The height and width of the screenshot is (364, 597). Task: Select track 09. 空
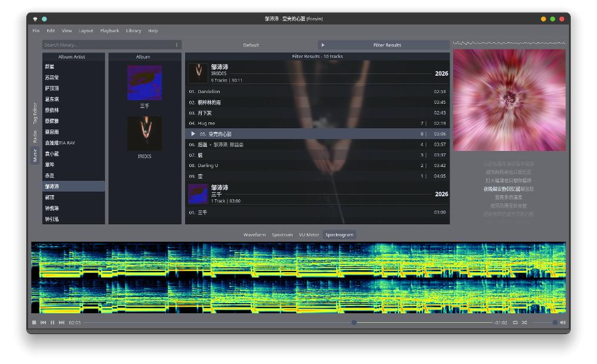tap(317, 176)
